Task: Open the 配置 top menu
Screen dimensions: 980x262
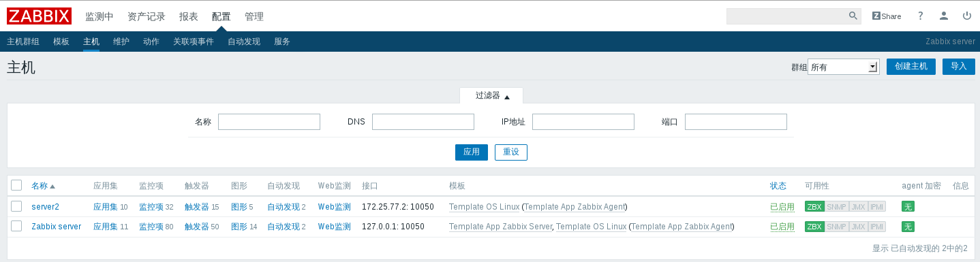Action: [x=221, y=16]
